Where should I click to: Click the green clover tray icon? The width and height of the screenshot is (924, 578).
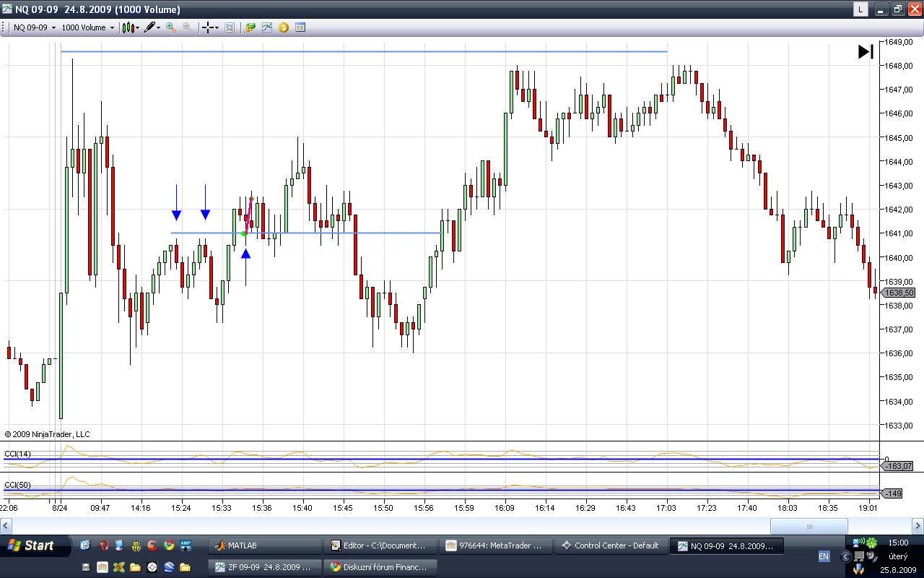(872, 542)
